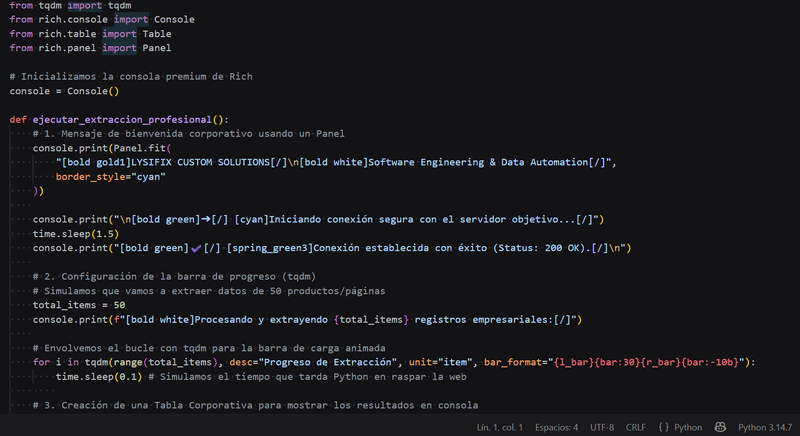Click 'Software Engineering & Data Automation' text

478,162
